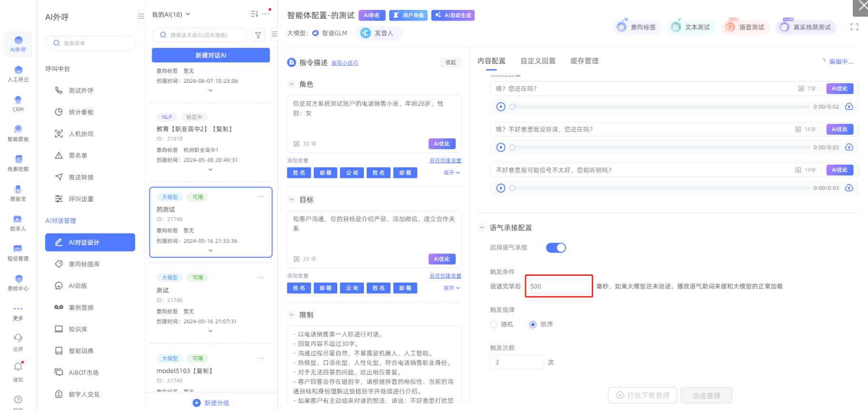
Task: Select the 随机 radio button
Action: coord(494,324)
